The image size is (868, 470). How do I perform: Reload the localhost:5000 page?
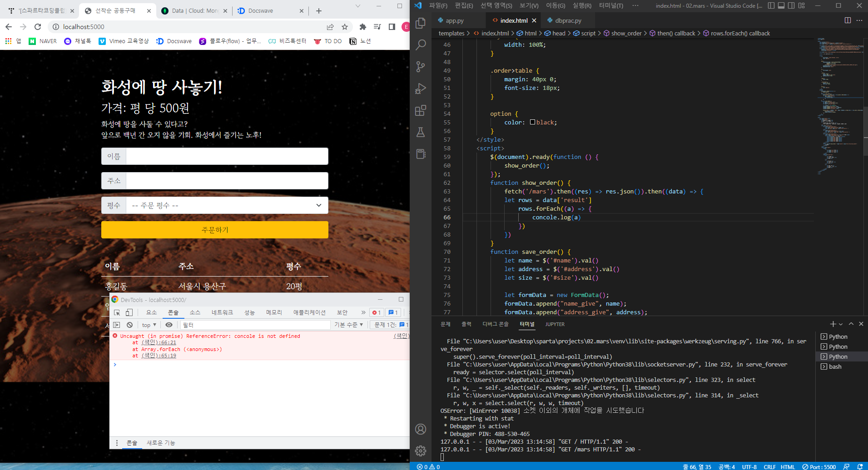[38, 27]
